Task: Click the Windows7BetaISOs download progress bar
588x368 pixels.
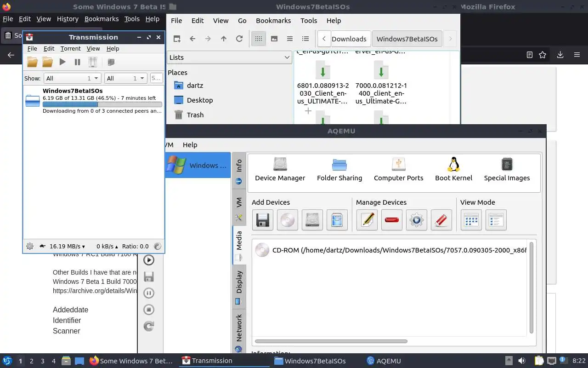Action: (x=102, y=104)
